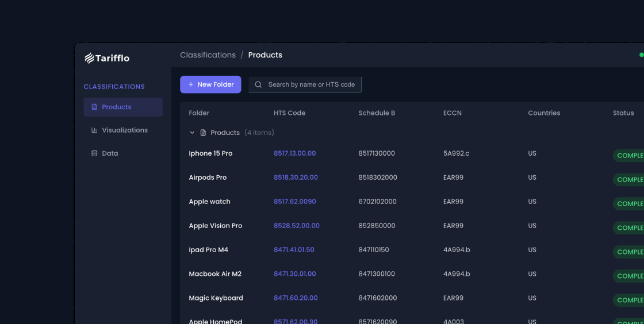This screenshot has width=644, height=324.
Task: Click the Folder column header
Action: [x=199, y=113]
